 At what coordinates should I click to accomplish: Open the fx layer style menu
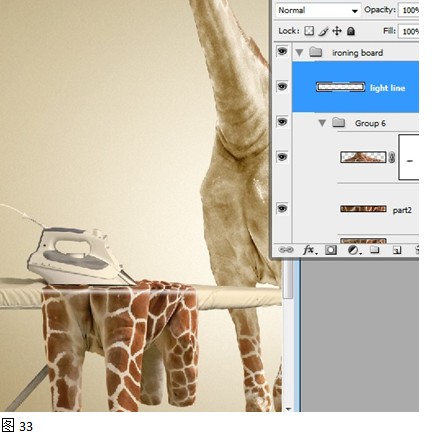point(309,250)
